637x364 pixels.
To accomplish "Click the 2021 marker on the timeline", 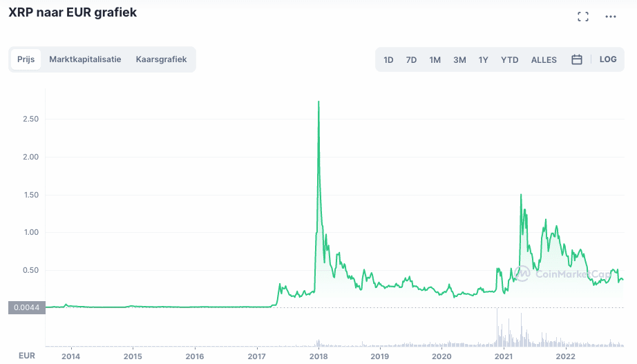I will coord(504,356).
